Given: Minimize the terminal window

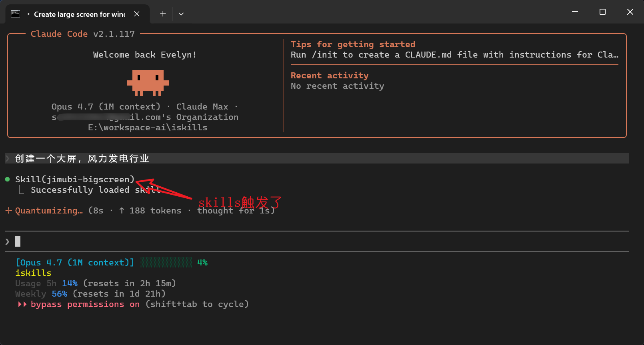Looking at the screenshot, I should [x=575, y=12].
